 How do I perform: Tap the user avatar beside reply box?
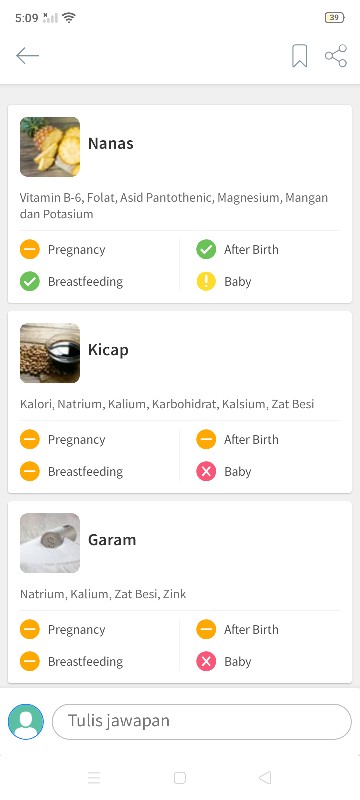pos(26,721)
